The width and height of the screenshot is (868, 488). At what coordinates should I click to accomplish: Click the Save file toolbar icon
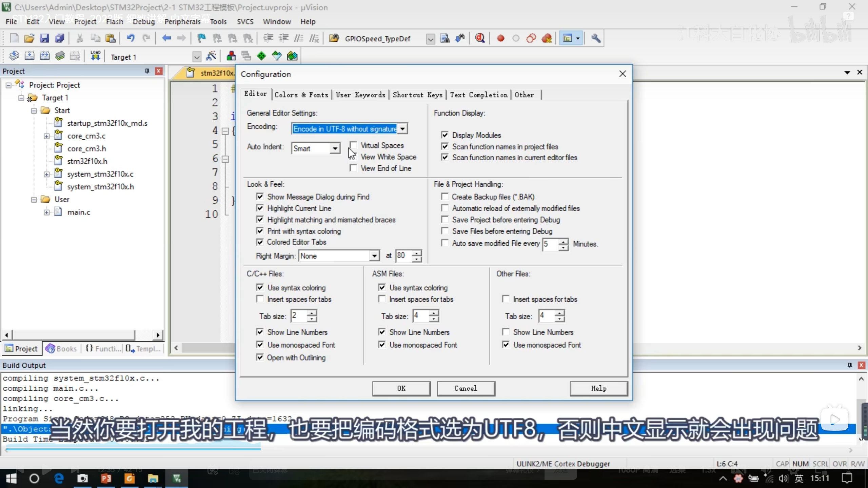(x=44, y=38)
